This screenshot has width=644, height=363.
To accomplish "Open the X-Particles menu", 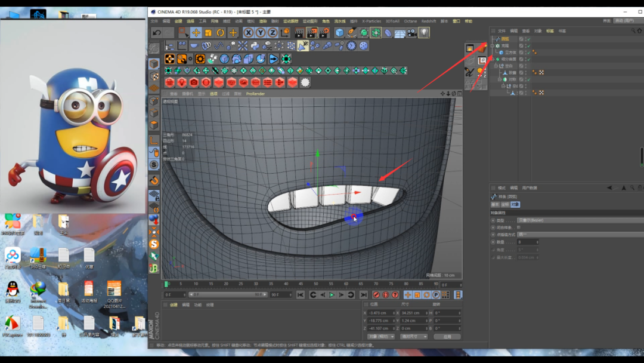I will [371, 21].
